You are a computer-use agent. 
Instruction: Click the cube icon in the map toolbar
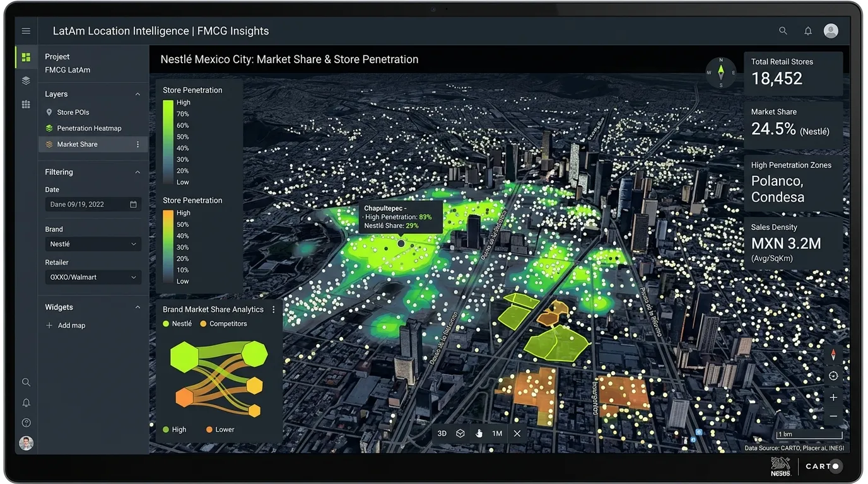tap(460, 433)
